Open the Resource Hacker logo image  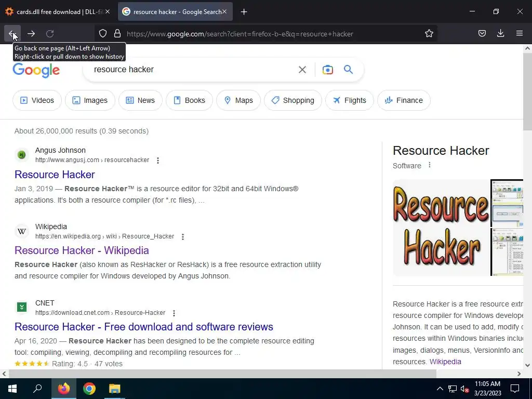click(441, 228)
